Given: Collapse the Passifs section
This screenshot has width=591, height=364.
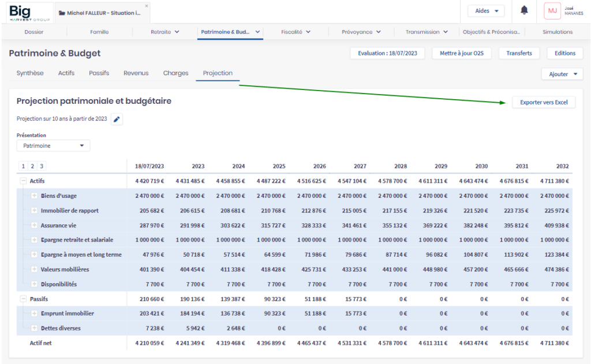Looking at the screenshot, I should click(23, 299).
